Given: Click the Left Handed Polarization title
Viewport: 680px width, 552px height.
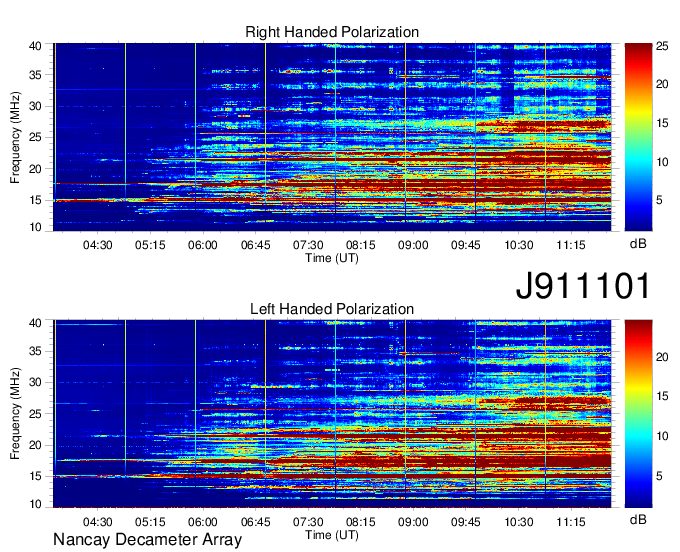Looking at the screenshot, I should (332, 309).
